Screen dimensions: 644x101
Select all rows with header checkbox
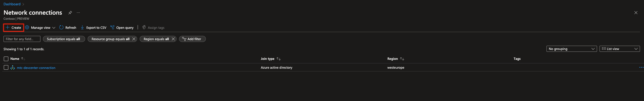pyautogui.click(x=6, y=59)
